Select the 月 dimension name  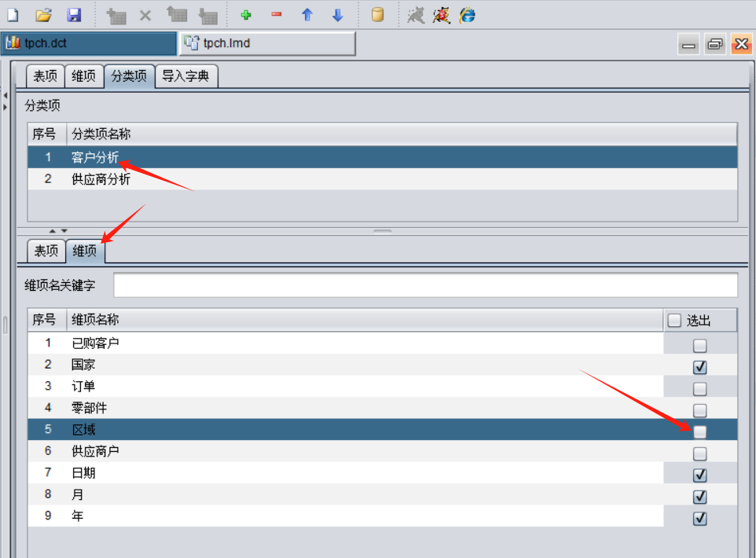pyautogui.click(x=77, y=494)
